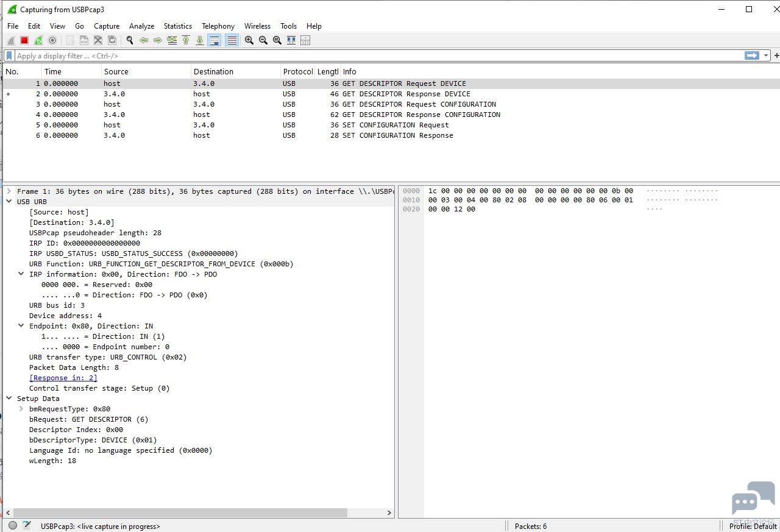Open the Wireless menu
Screen dimensions: 780x532
[257, 26]
